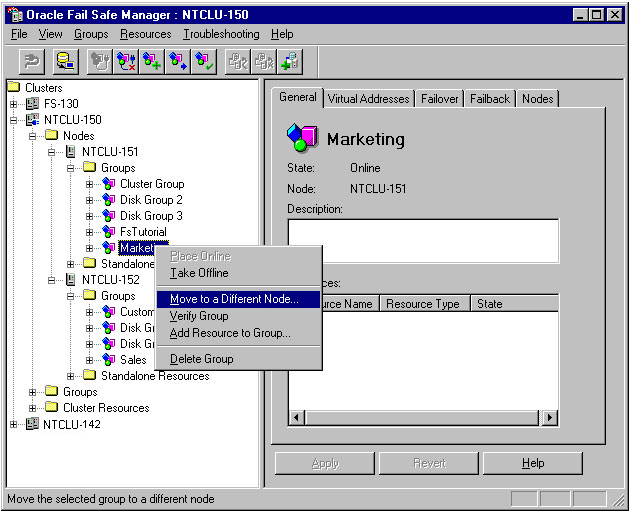Screen dimensions: 629x511
Task: Click the NTCLU-151 node server icon
Action: pos(70,152)
